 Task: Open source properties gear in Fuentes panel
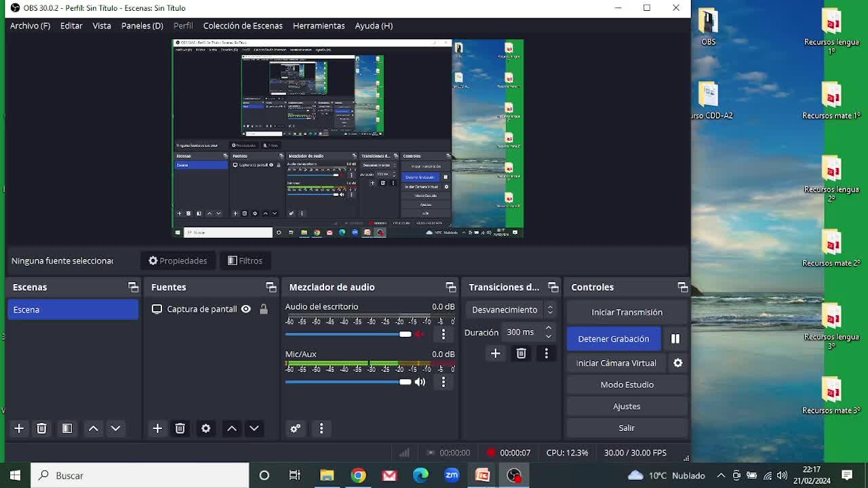tap(205, 428)
